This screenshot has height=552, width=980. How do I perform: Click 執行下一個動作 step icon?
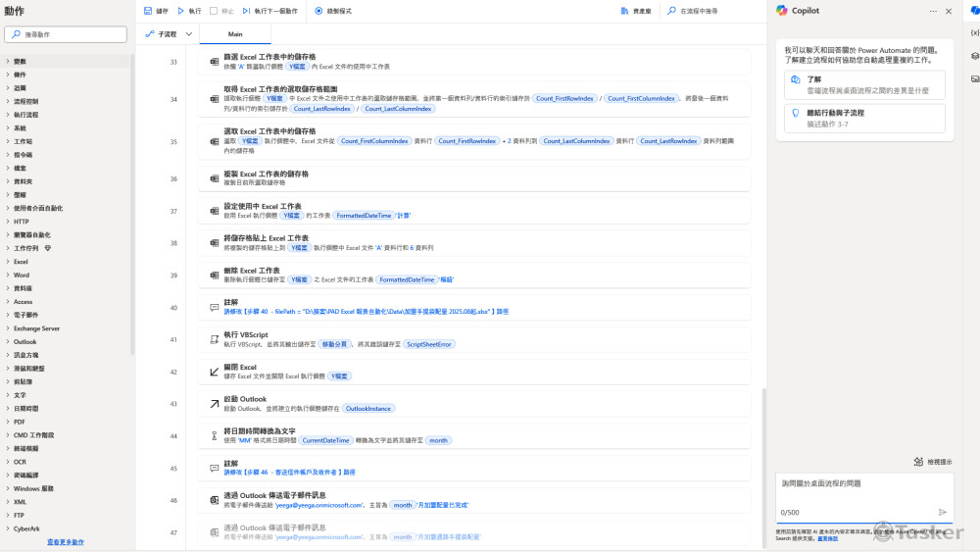click(246, 11)
